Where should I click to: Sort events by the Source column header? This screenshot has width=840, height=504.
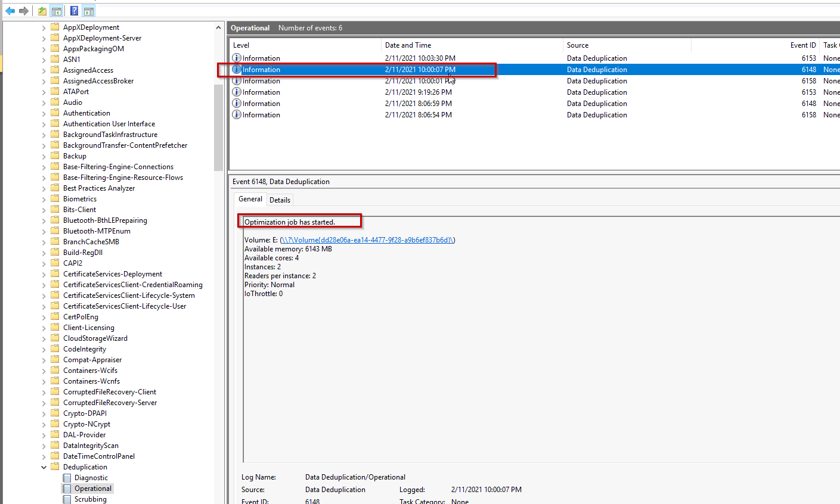pyautogui.click(x=627, y=45)
